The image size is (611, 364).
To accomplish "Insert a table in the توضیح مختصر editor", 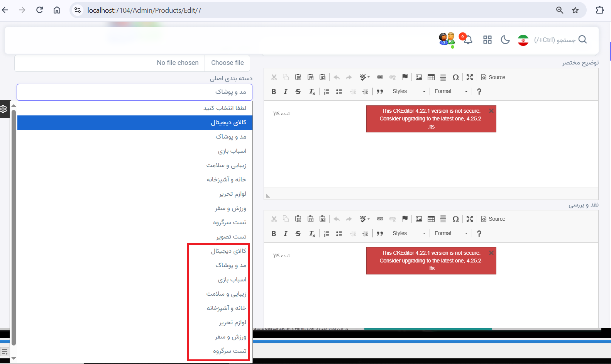I will tap(431, 77).
